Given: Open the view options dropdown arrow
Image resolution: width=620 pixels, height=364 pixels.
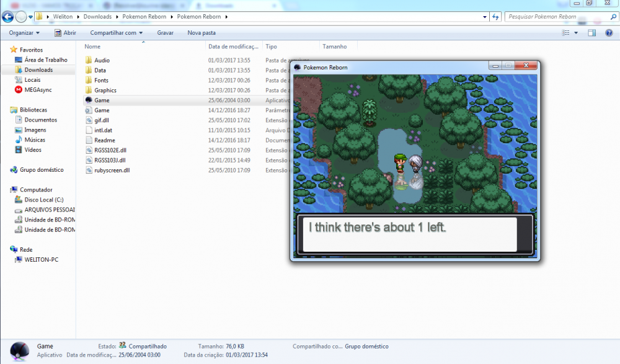Looking at the screenshot, I should coord(576,33).
